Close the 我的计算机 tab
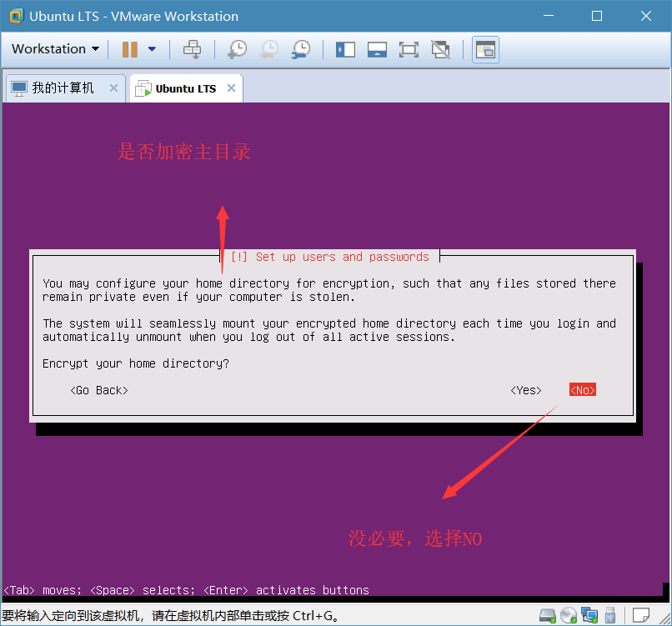The image size is (672, 626). [113, 88]
